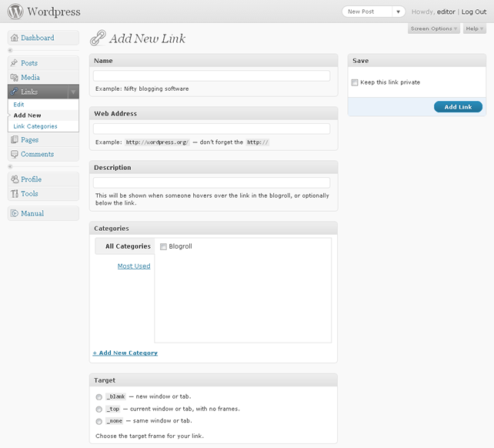Click the WordPress logo icon
Image resolution: width=494 pixels, height=448 pixels.
coord(15,12)
